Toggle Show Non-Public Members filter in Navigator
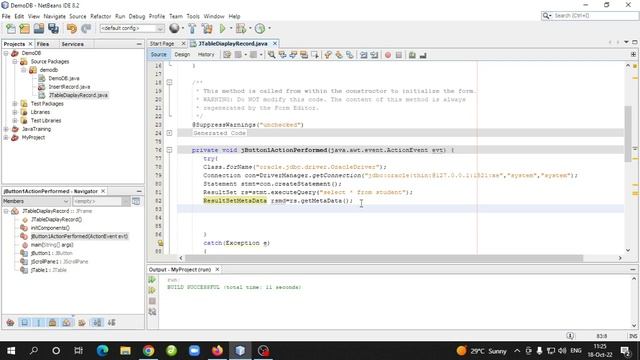The width and height of the screenshot is (640, 360). 53,323
